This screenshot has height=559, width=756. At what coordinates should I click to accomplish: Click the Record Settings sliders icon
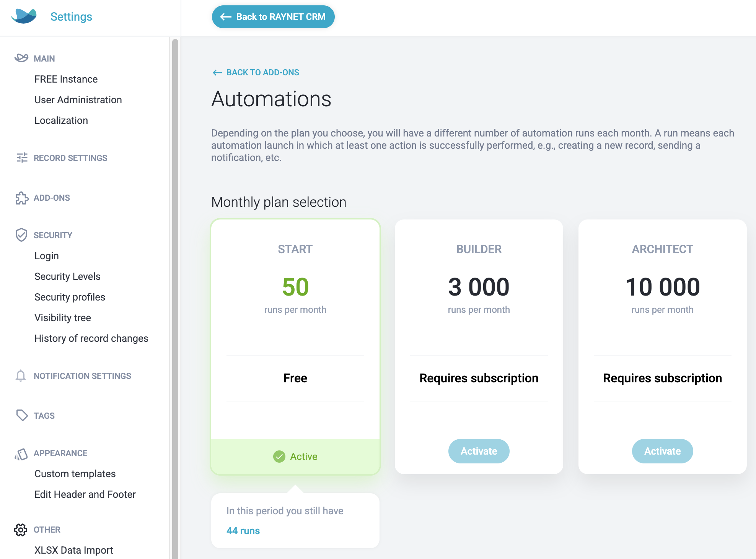22,158
